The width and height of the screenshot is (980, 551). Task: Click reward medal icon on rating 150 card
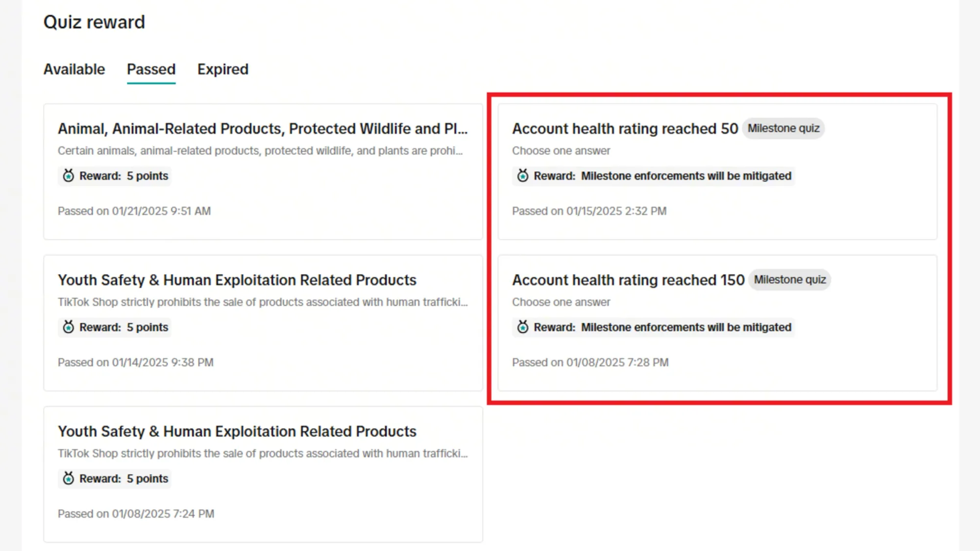523,327
